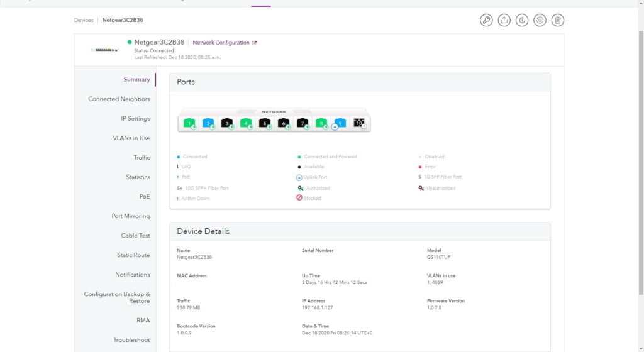The image size is (644, 352).
Task: Click the upload/share icon in the device toolbar
Action: [504, 20]
